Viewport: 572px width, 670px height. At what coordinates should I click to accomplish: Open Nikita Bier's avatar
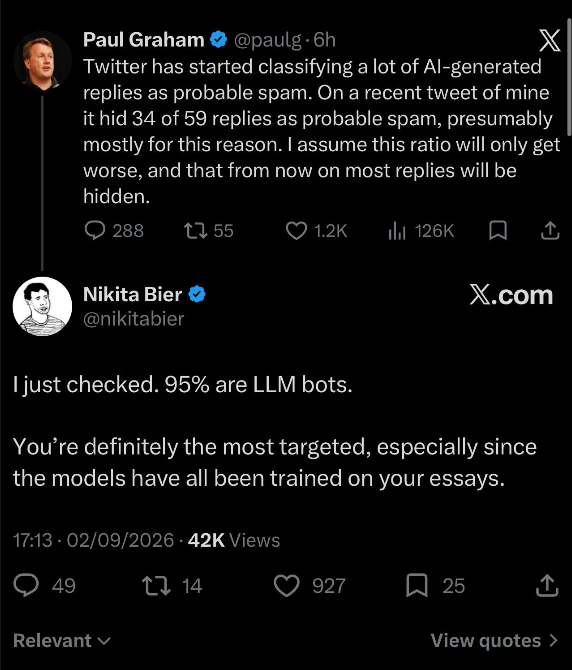tap(42, 306)
